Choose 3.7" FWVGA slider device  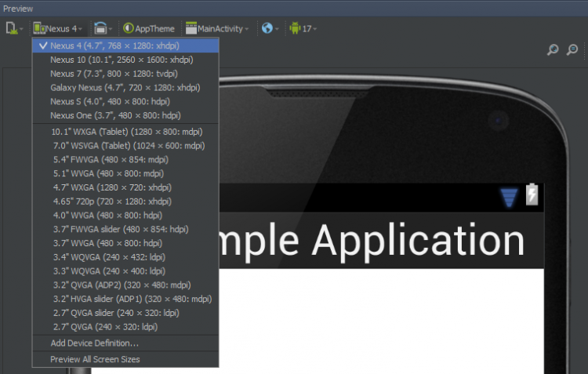pyautogui.click(x=125, y=229)
